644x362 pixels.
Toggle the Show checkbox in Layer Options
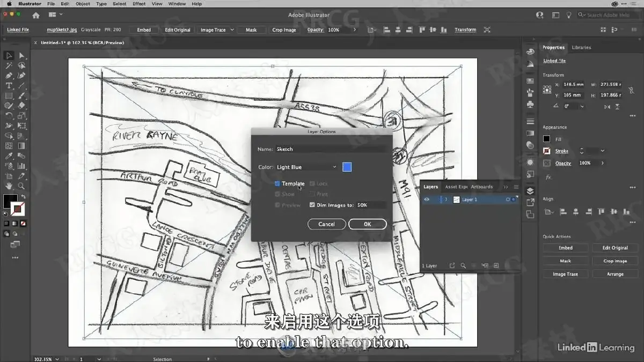pos(277,194)
